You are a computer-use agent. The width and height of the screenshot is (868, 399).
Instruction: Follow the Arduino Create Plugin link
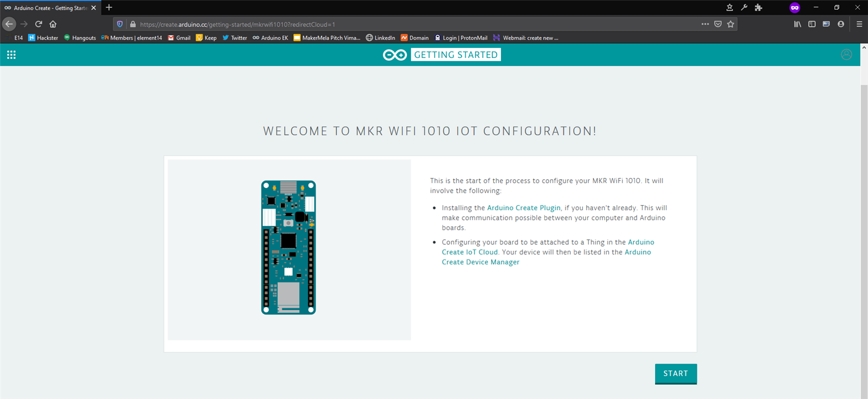pos(524,208)
